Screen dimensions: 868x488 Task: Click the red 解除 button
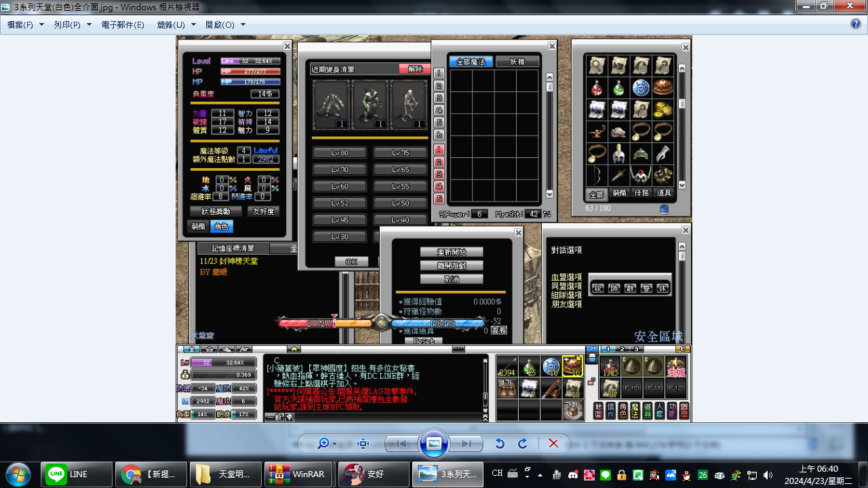414,69
